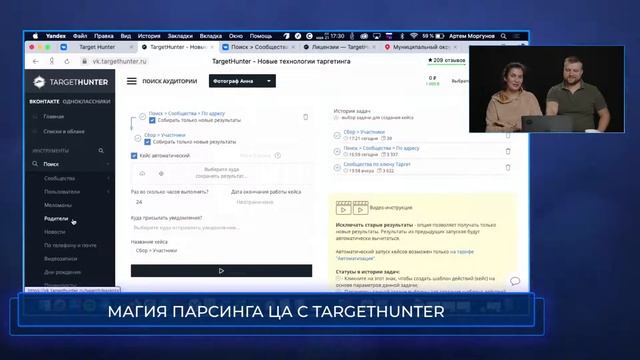
Task: Open Меломаны tool in sidebar
Action: click(x=58, y=205)
